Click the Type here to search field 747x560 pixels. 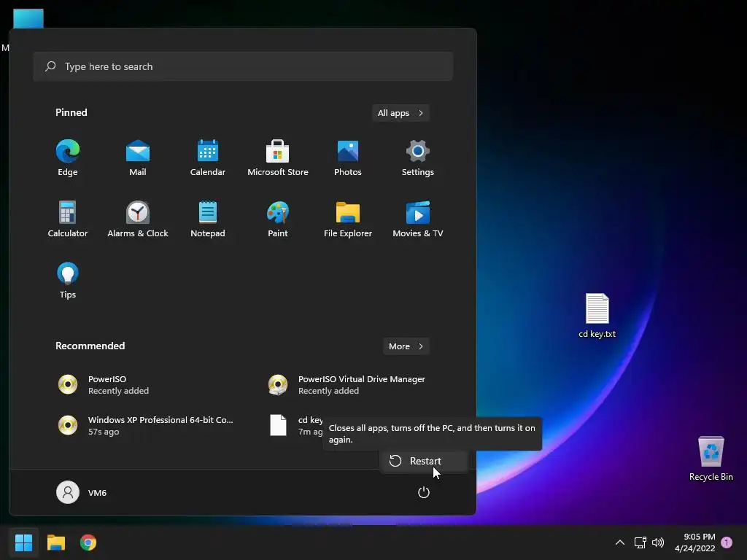[243, 66]
